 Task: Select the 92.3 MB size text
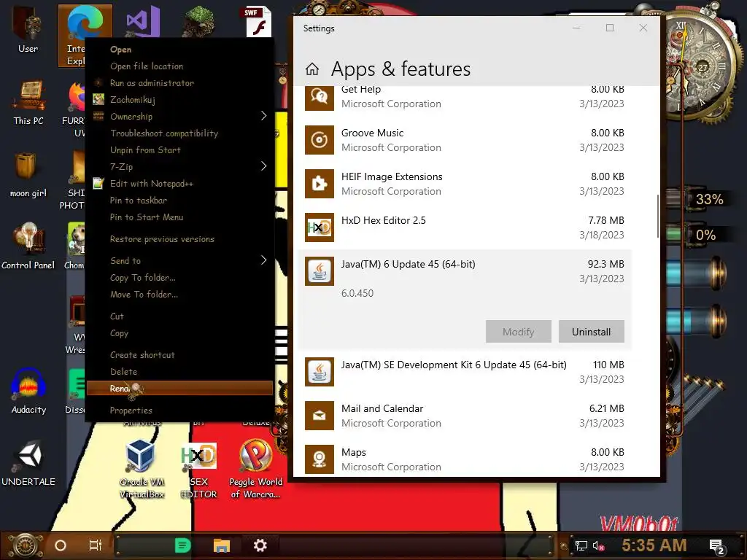[x=606, y=264]
